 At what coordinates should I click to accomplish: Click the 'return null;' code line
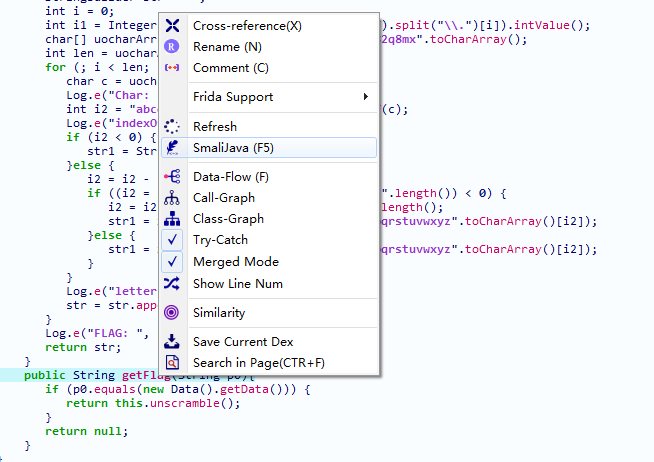[x=86, y=431]
